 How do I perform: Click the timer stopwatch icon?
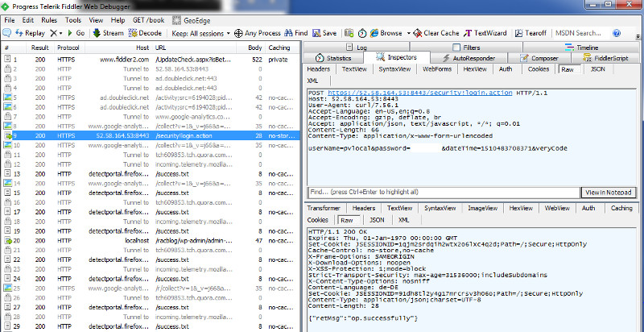[362, 33]
